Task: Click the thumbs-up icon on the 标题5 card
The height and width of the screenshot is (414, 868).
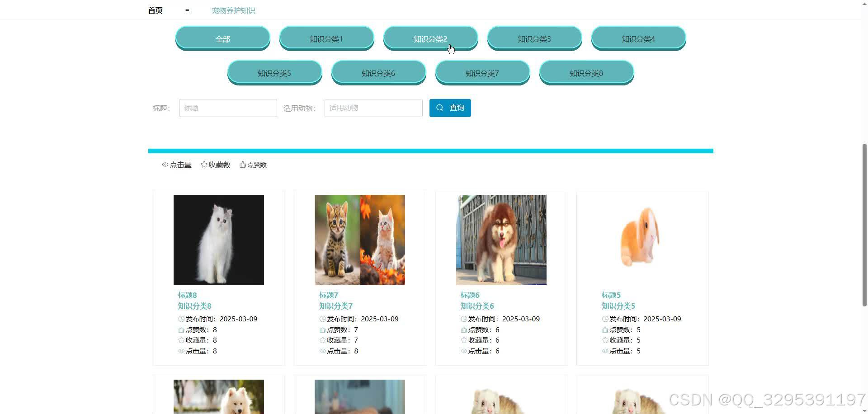Action: tap(605, 330)
